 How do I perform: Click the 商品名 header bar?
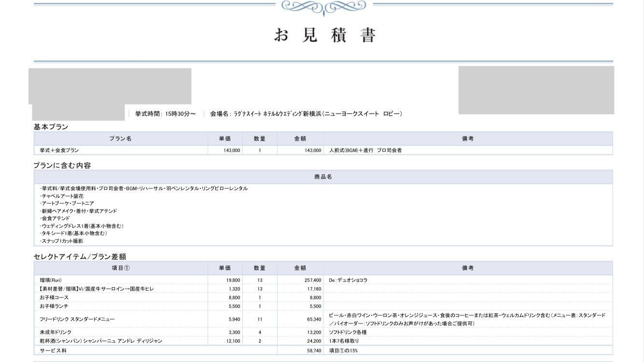tap(323, 177)
